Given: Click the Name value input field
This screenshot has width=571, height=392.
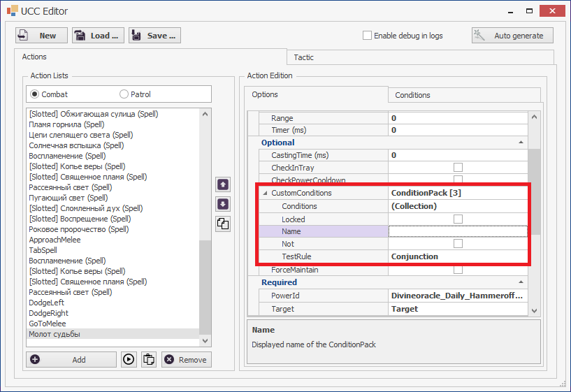Looking at the screenshot, I should click(458, 231).
